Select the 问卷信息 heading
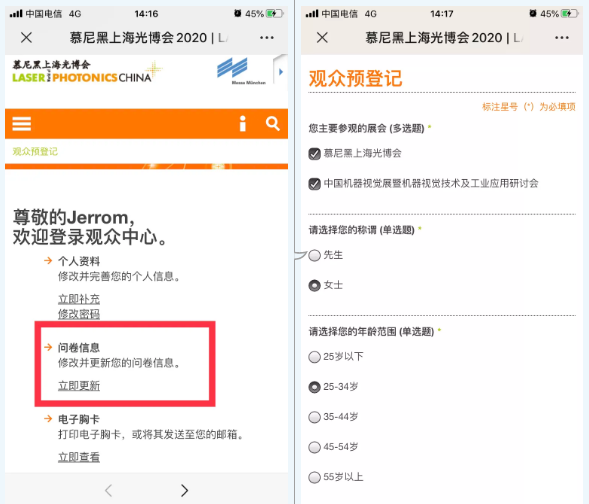Screen dimensions: 589x504 click(x=79, y=347)
